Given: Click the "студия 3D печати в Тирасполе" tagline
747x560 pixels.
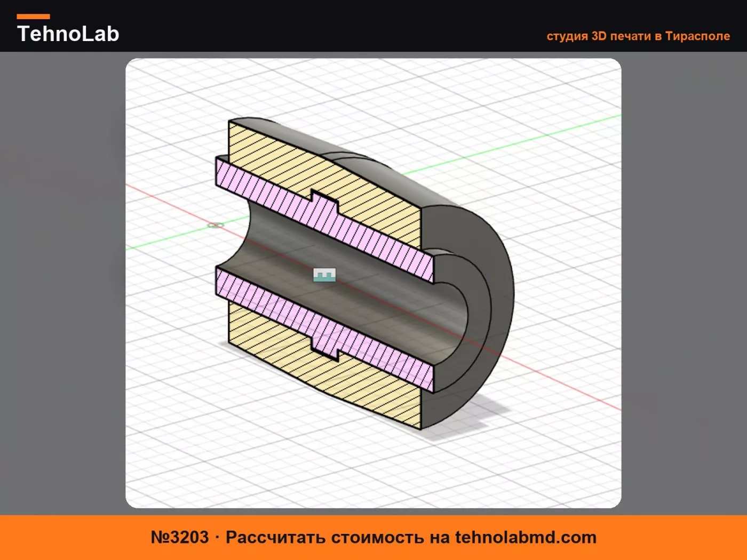Looking at the screenshot, I should 638,36.
